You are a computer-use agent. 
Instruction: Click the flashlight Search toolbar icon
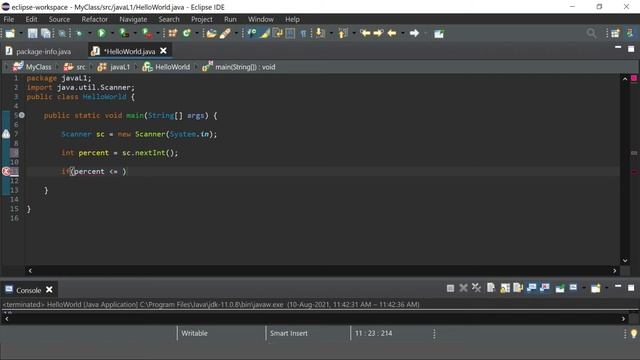225,33
